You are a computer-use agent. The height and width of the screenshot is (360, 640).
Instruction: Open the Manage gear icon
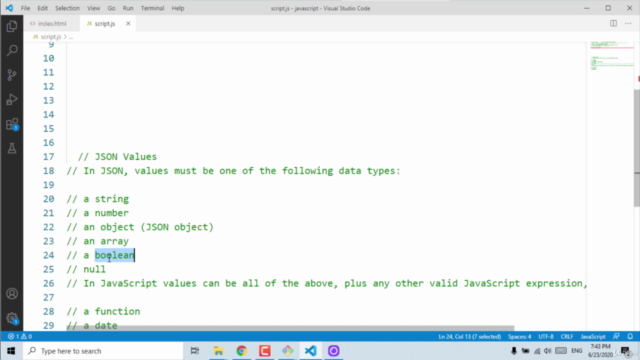coord(12,318)
